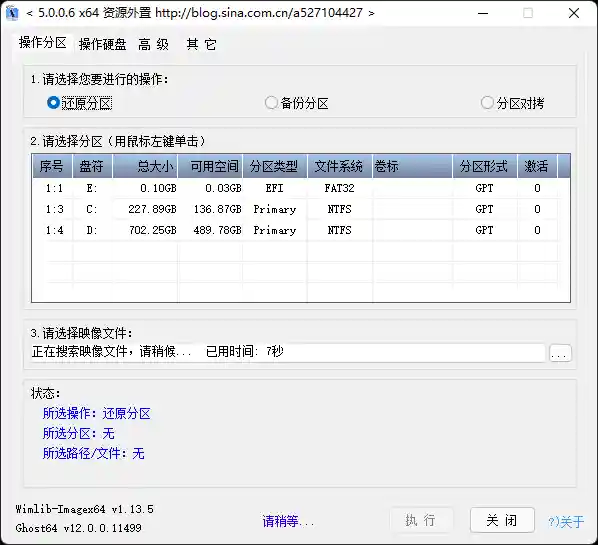The image size is (598, 545).
Task: Open the 其 它 tab
Action: pyautogui.click(x=201, y=44)
